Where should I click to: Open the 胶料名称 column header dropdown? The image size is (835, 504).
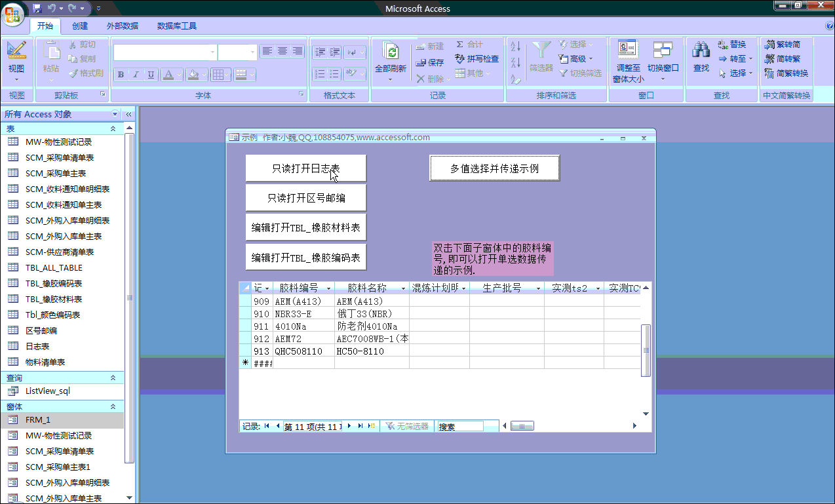click(x=404, y=288)
